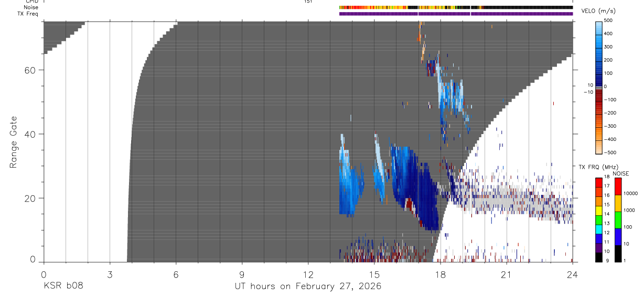Click the −400 tick label on VELO bar
This screenshot has width=644, height=297.
click(609, 139)
